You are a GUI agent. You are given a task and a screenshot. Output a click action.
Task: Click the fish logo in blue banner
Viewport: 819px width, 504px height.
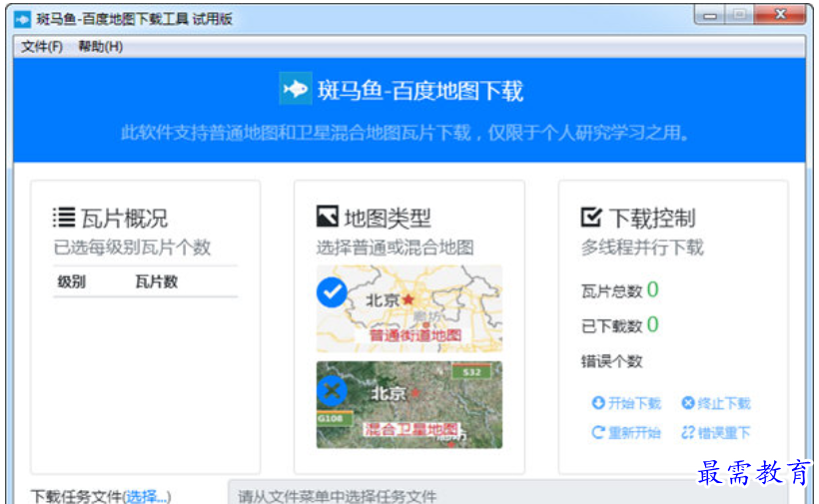296,89
